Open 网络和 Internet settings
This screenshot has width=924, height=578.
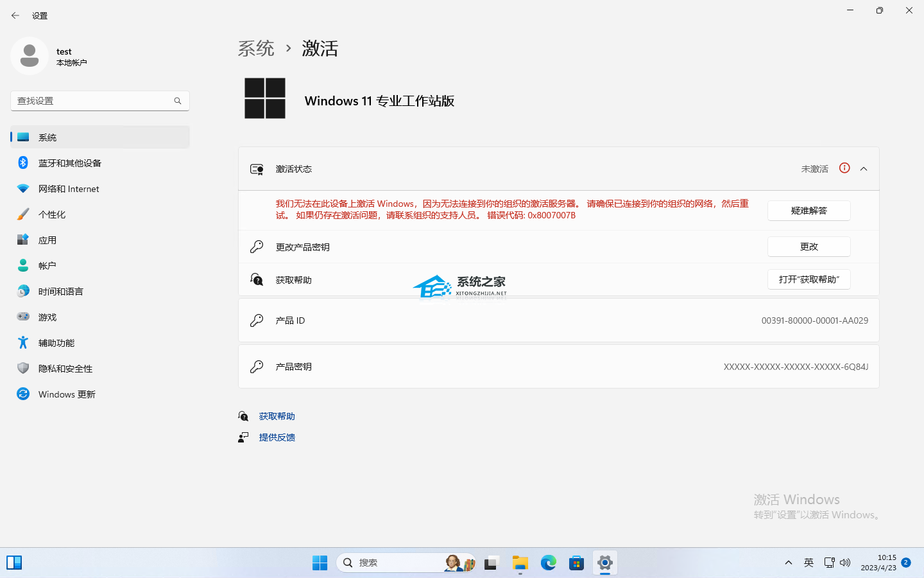click(100, 188)
